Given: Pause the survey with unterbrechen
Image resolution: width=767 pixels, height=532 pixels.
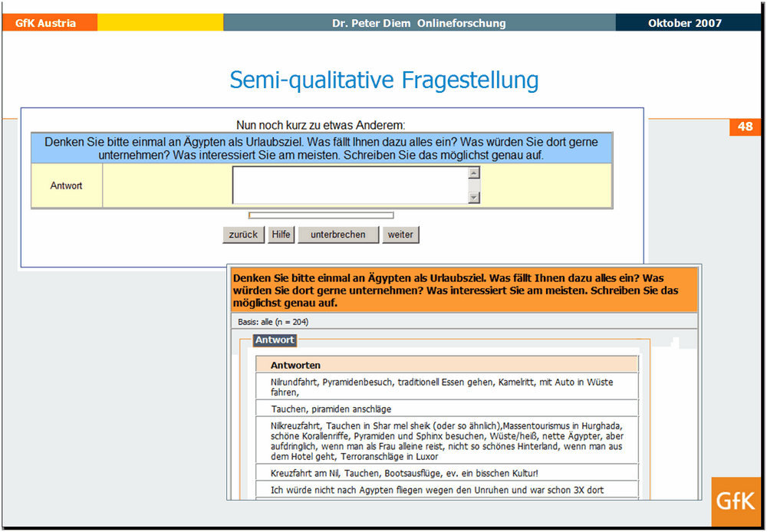Looking at the screenshot, I should tap(338, 235).
